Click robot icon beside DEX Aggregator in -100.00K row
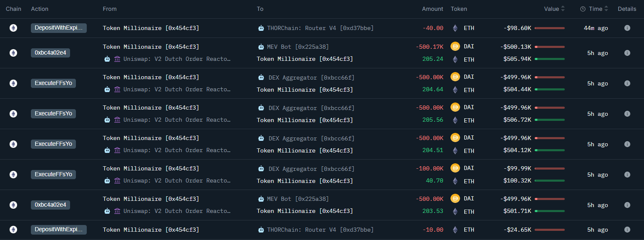 [261, 168]
